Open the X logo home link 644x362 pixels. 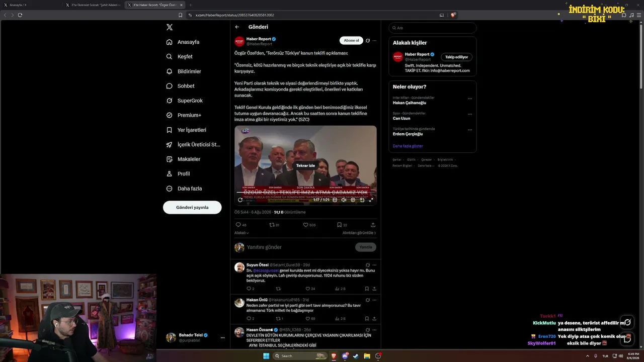tap(170, 27)
